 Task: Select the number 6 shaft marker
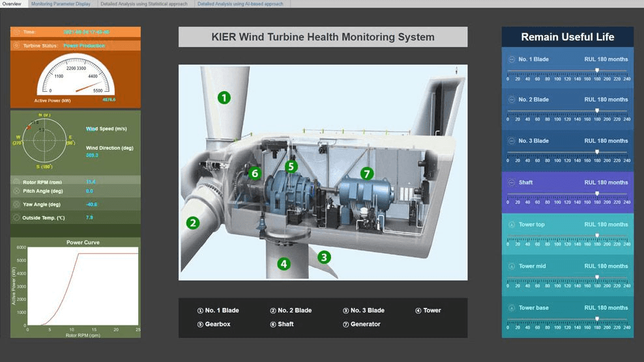pos(255,173)
